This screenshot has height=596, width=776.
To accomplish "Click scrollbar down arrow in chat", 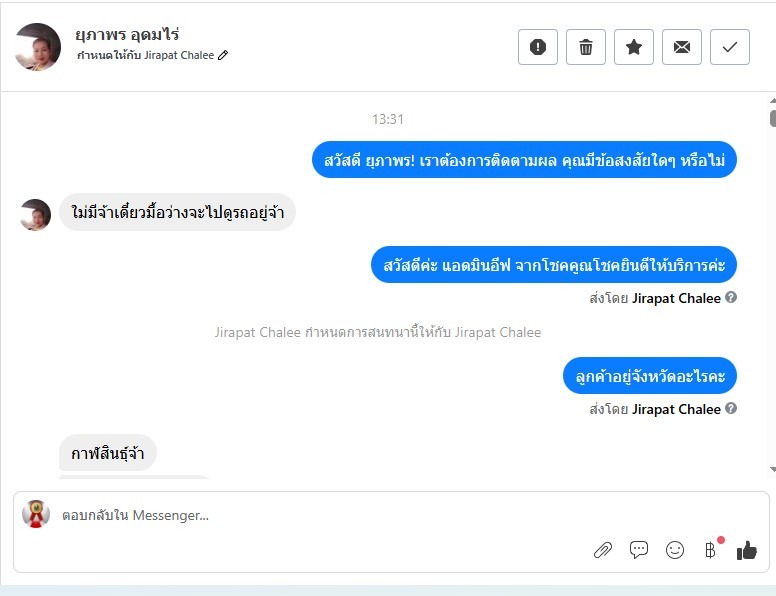I will pyautogui.click(x=772, y=469).
